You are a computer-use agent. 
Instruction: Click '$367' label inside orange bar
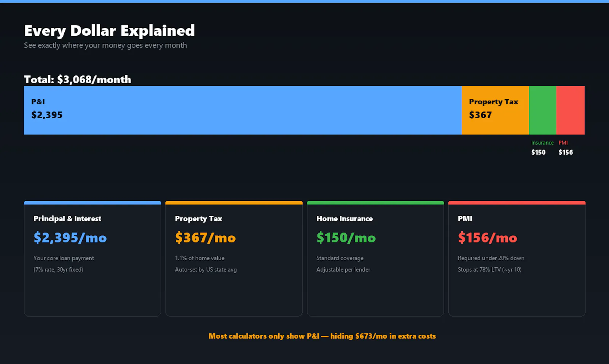[x=480, y=115]
